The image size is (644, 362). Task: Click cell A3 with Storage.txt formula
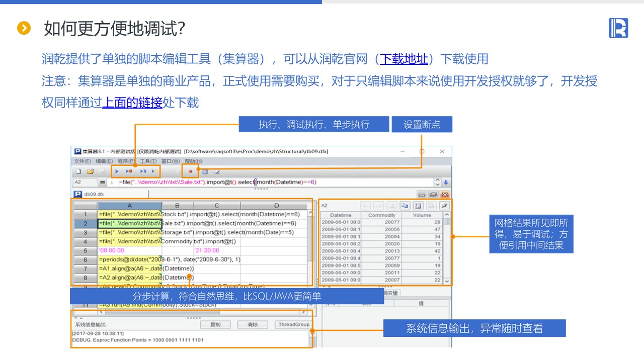130,232
